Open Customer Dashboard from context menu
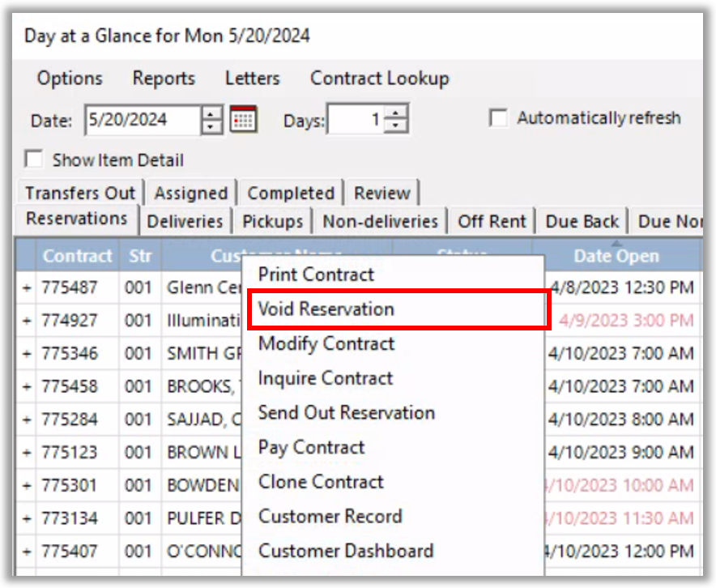The height and width of the screenshot is (588, 716). coord(345,551)
